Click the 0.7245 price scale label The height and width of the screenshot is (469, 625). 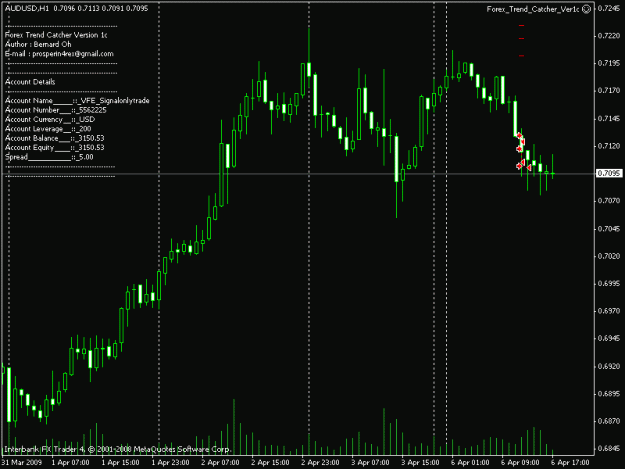(x=609, y=8)
